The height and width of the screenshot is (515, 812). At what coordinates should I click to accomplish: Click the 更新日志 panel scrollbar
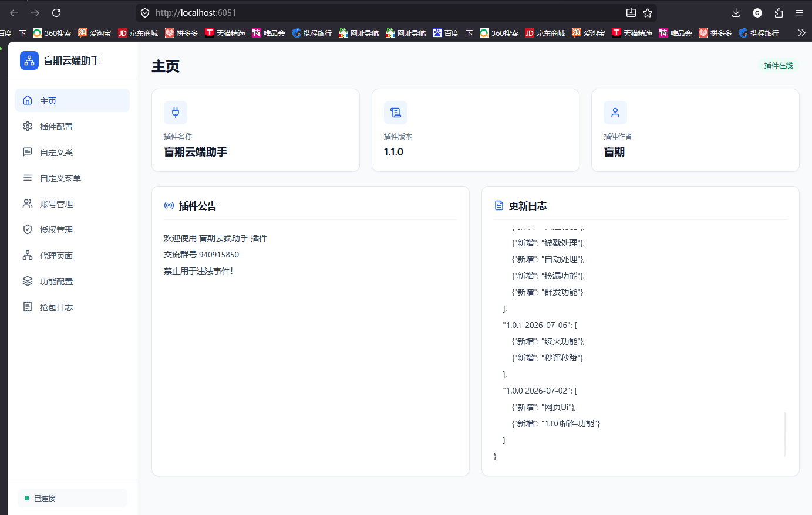[785, 434]
